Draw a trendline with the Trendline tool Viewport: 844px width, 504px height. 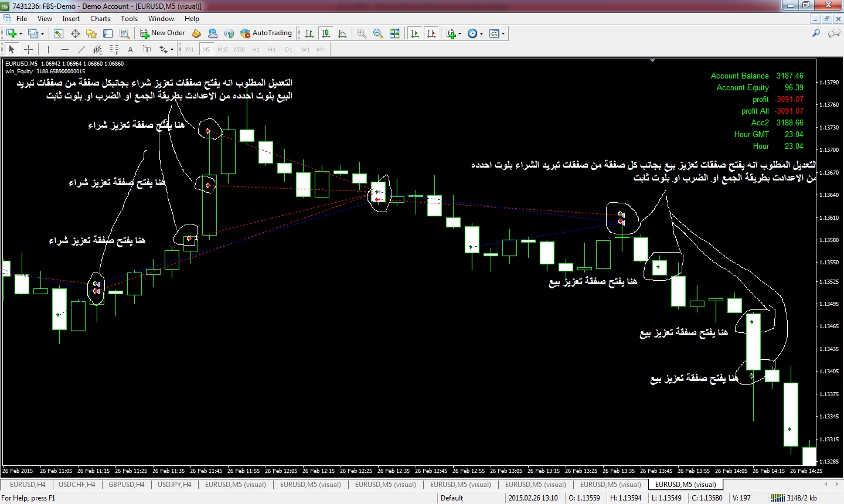click(x=81, y=49)
